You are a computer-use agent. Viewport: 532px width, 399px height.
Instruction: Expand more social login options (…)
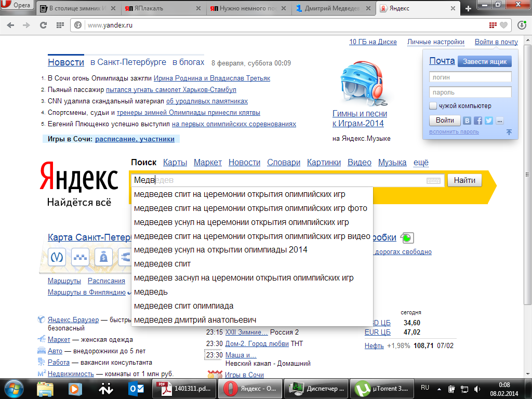(499, 121)
